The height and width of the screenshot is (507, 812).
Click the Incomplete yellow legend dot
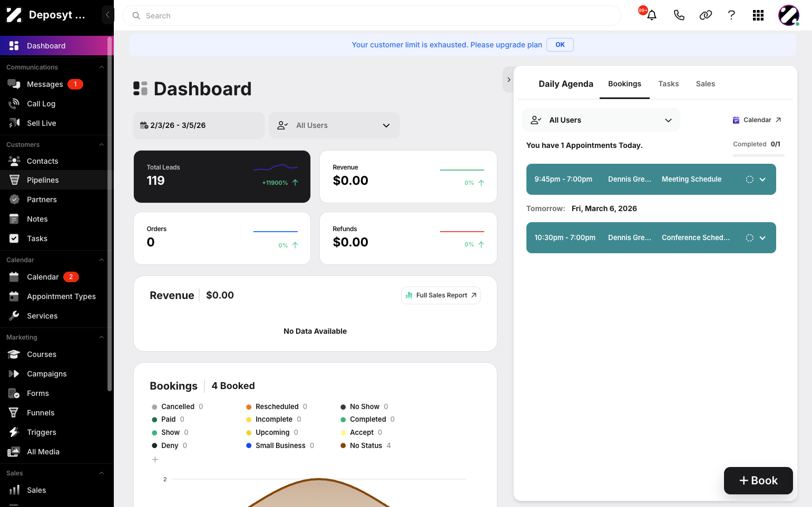coord(249,420)
